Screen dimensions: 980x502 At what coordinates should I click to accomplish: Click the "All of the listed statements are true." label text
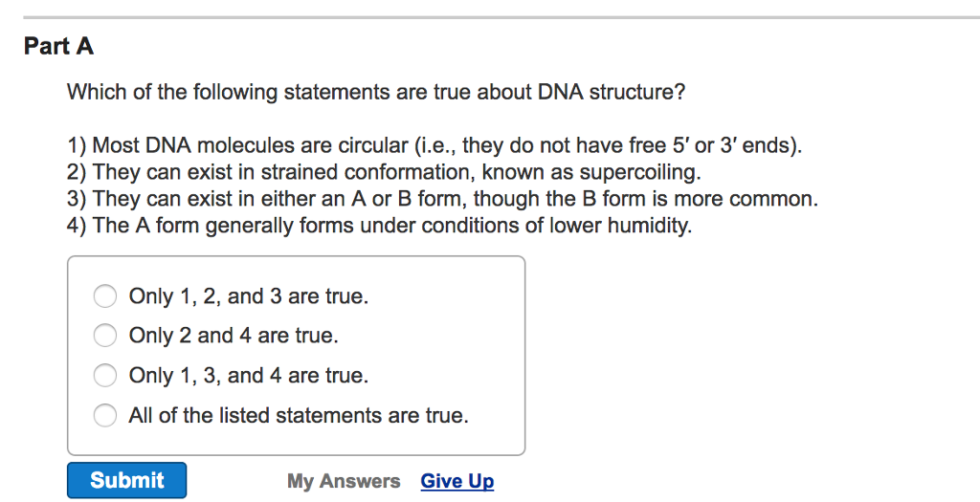click(299, 416)
